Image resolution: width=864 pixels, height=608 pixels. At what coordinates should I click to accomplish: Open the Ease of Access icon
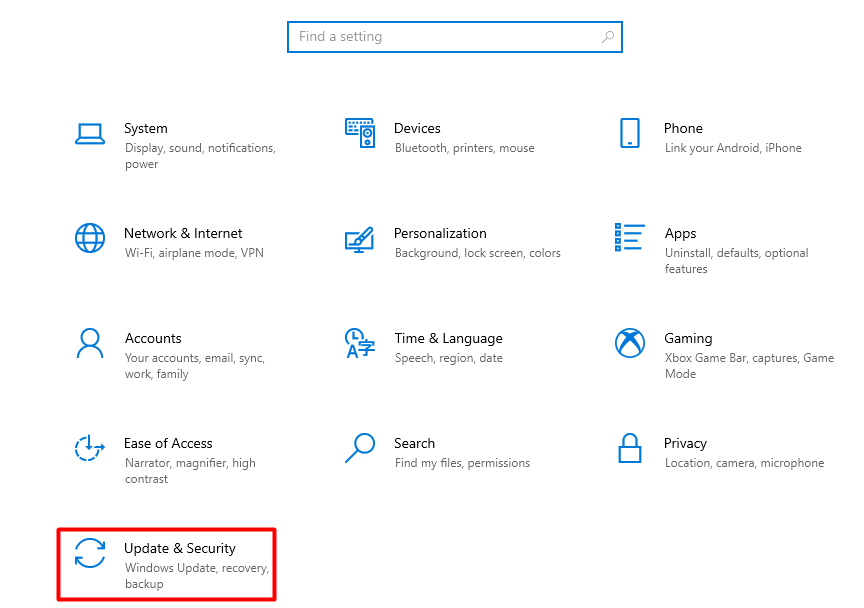90,448
